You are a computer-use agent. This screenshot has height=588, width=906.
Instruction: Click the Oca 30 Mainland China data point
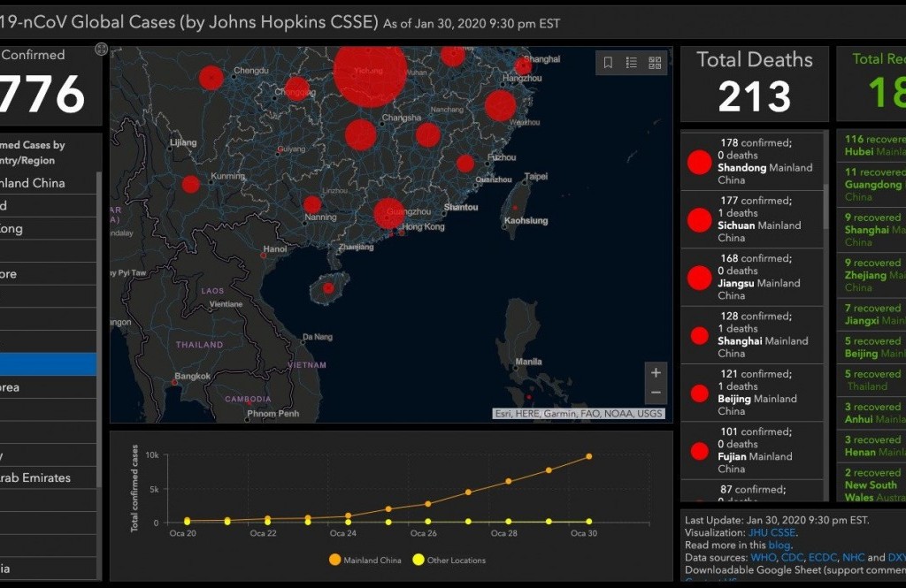588,456
